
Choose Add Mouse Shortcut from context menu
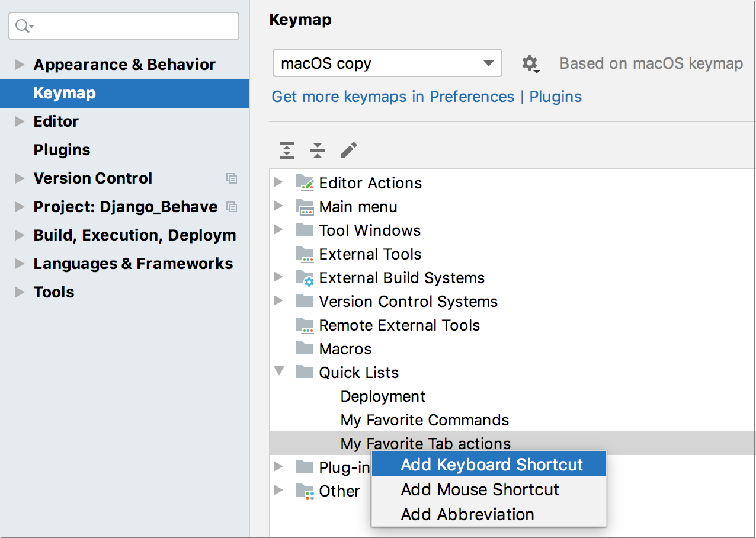pos(480,489)
